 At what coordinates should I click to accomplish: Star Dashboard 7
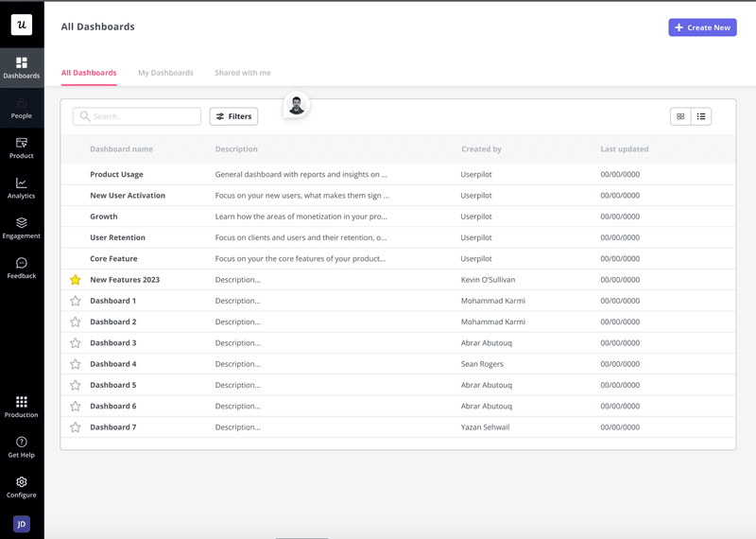(x=76, y=427)
